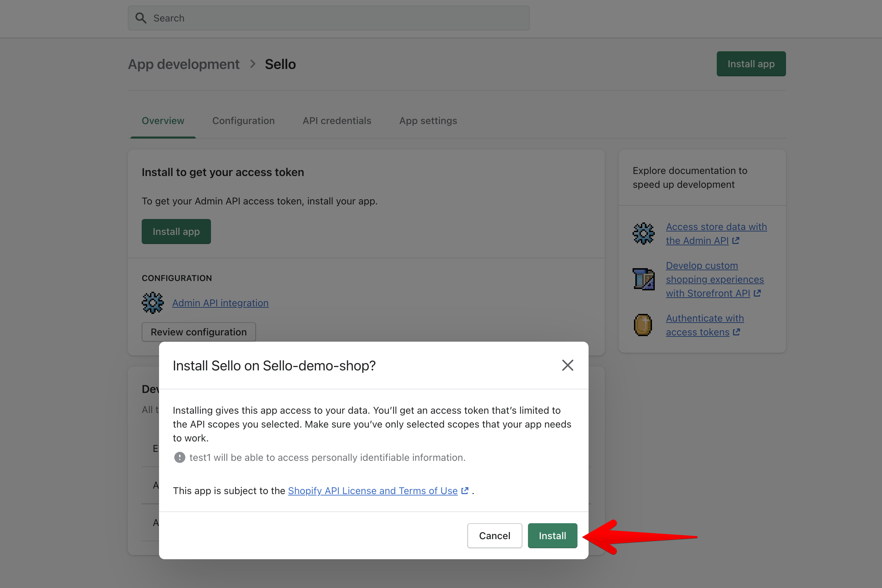Click Review configuration button
882x588 pixels.
tap(199, 332)
